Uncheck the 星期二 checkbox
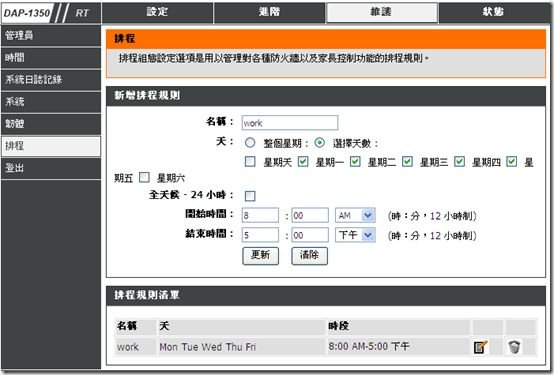Viewport: 554px width, 375px height. pos(355,162)
